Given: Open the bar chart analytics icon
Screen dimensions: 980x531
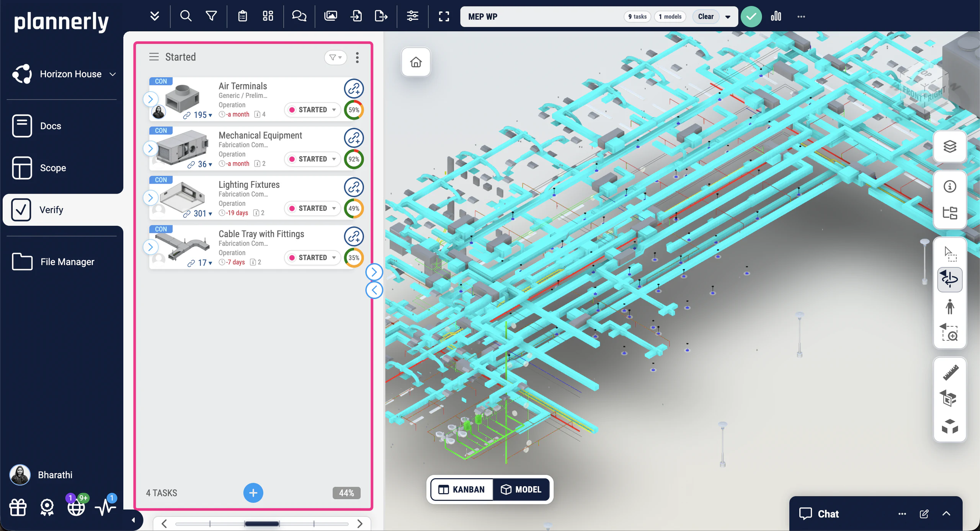Looking at the screenshot, I should tap(776, 16).
